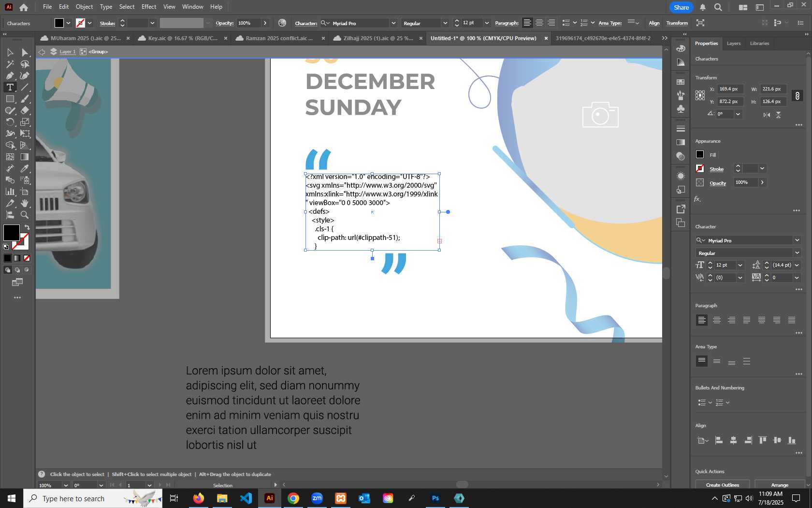Image resolution: width=812 pixels, height=508 pixels.
Task: Swap fill and stroke colors
Action: pos(27,227)
